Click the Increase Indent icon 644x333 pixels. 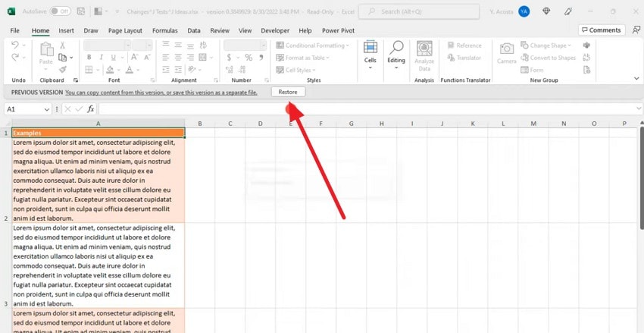(x=178, y=70)
